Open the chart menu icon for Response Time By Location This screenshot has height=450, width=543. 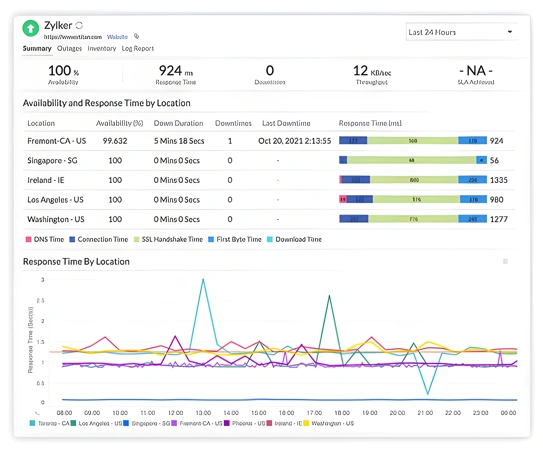(x=505, y=262)
